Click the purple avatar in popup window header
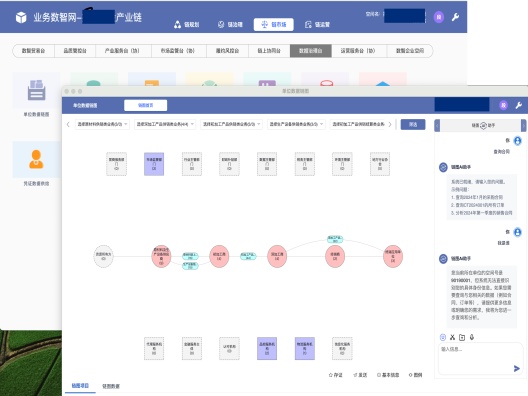The width and height of the screenshot is (528, 396). point(503,105)
